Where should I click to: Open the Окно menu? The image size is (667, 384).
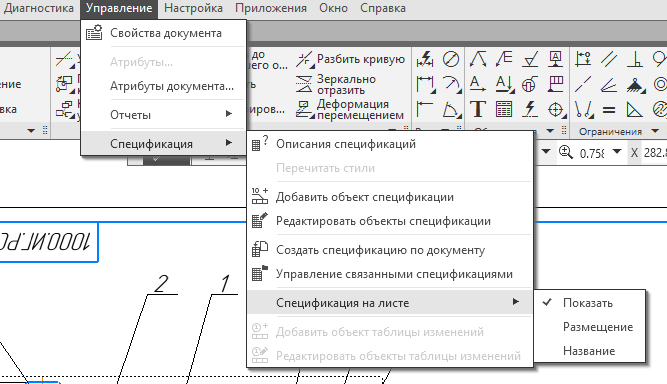pyautogui.click(x=334, y=8)
